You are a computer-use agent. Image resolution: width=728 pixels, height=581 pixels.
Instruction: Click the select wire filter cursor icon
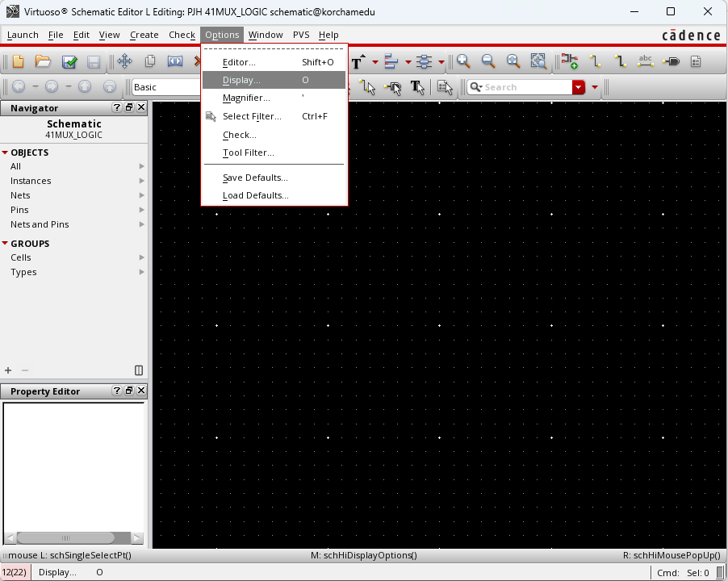click(x=367, y=87)
